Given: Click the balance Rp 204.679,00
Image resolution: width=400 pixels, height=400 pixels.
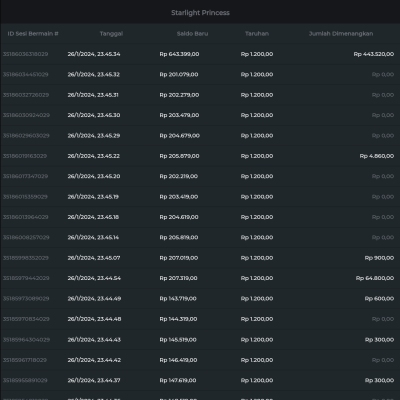Looking at the screenshot, I should [180, 136].
